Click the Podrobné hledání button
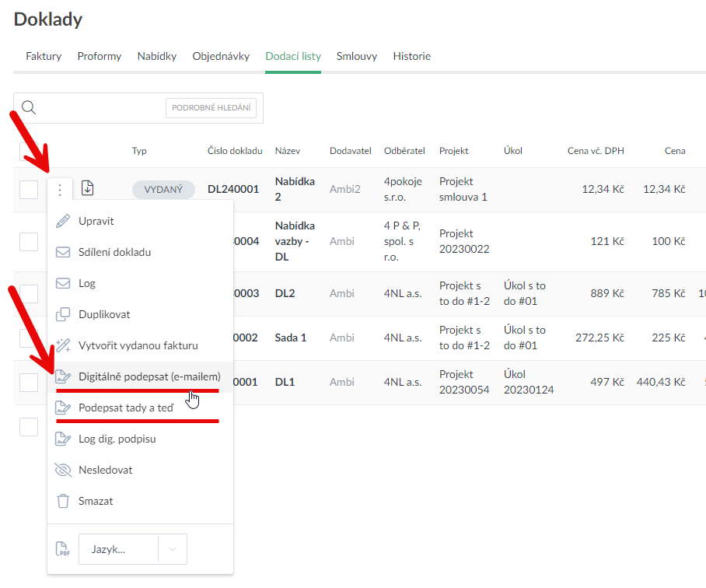 (211, 108)
